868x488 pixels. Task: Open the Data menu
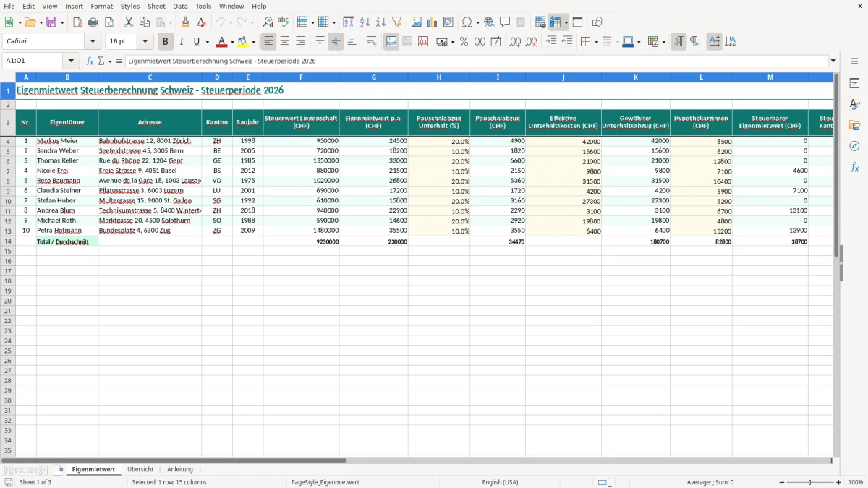180,6
